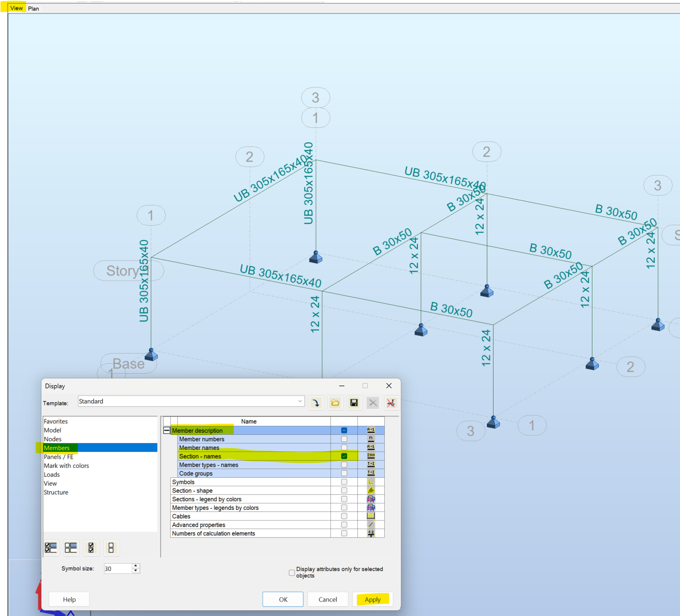Image resolution: width=680 pixels, height=616 pixels.
Task: Open template via folder icon
Action: (x=335, y=403)
